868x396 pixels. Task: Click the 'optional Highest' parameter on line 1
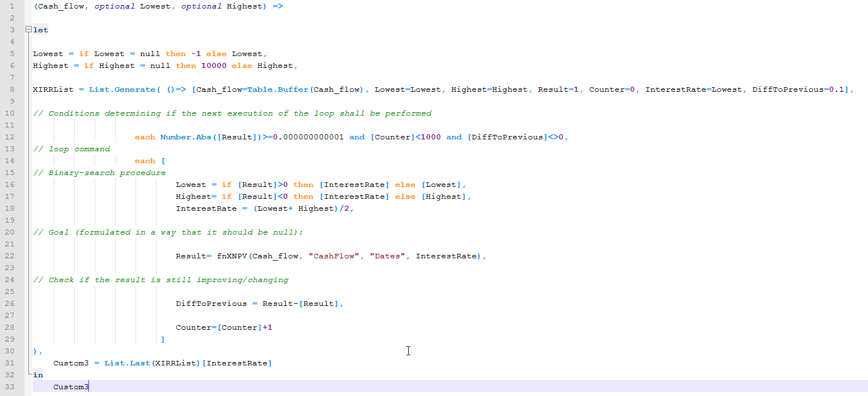coord(222,6)
